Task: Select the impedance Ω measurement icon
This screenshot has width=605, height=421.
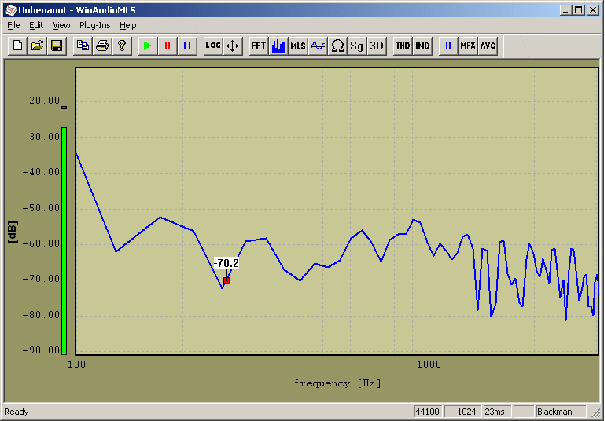Action: pyautogui.click(x=338, y=46)
